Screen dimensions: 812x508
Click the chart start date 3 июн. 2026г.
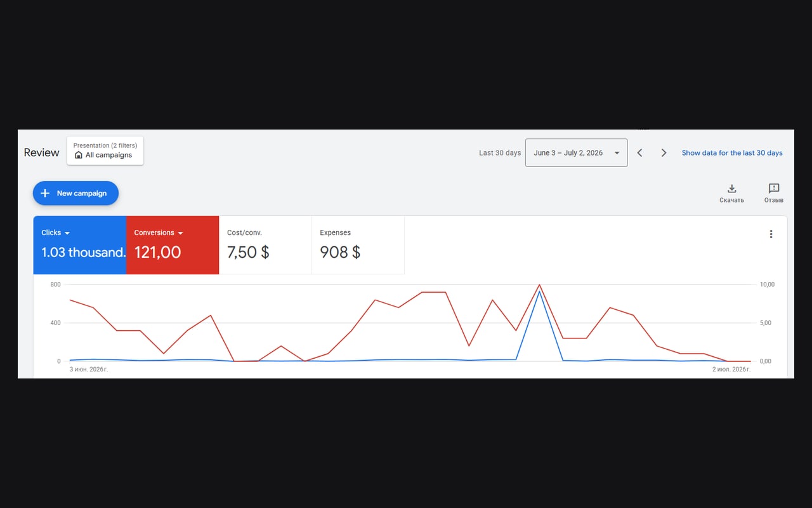89,369
